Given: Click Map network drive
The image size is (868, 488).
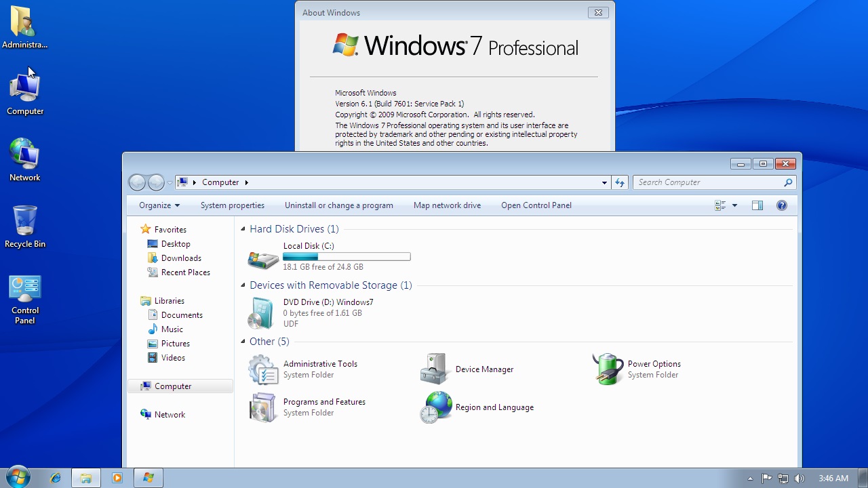Looking at the screenshot, I should (448, 205).
